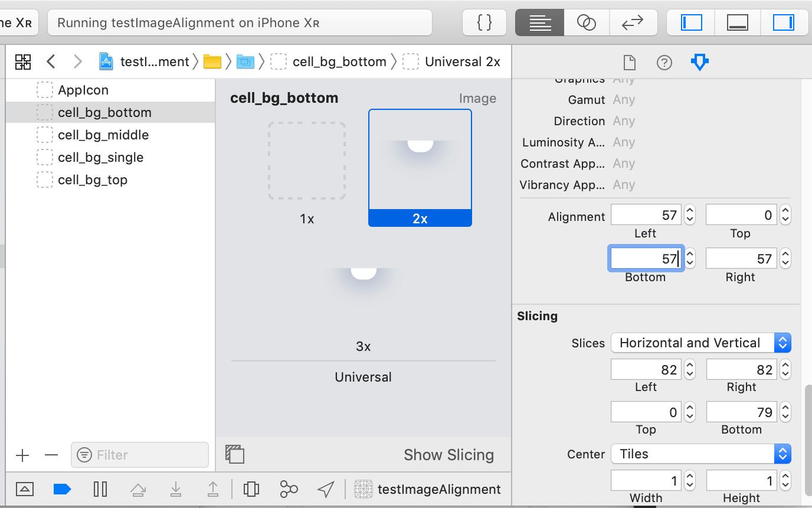Screen dimensions: 812x508
Task: Toggle the Inspectors panel visibility
Action: pyautogui.click(x=785, y=22)
